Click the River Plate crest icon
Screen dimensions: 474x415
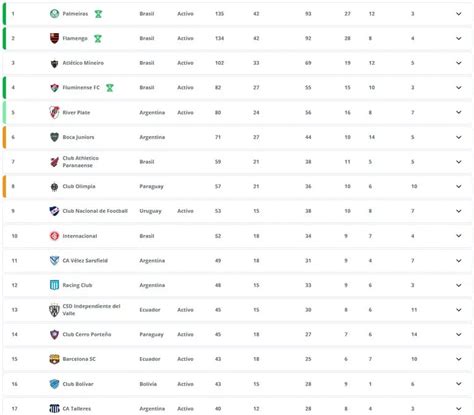[54, 112]
